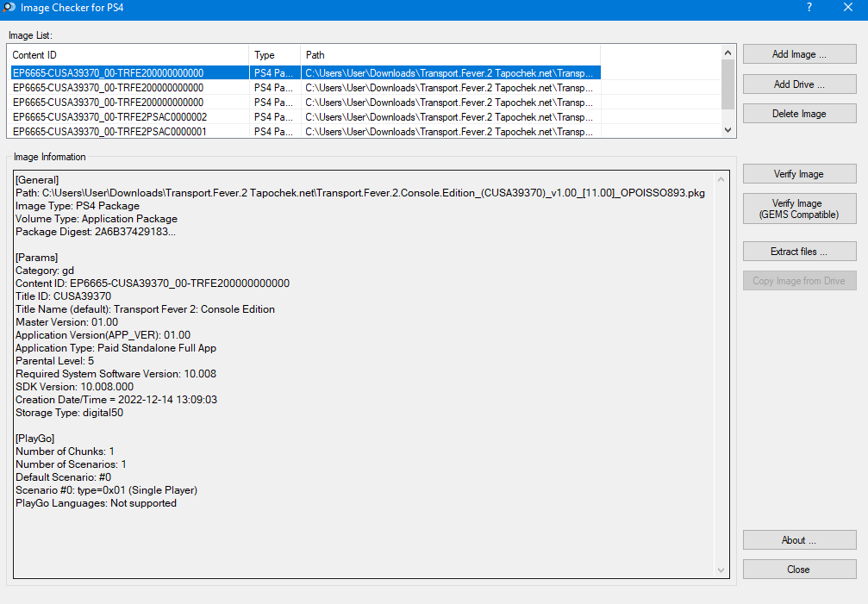
Task: Click the Add Drive ... button
Action: (x=799, y=84)
